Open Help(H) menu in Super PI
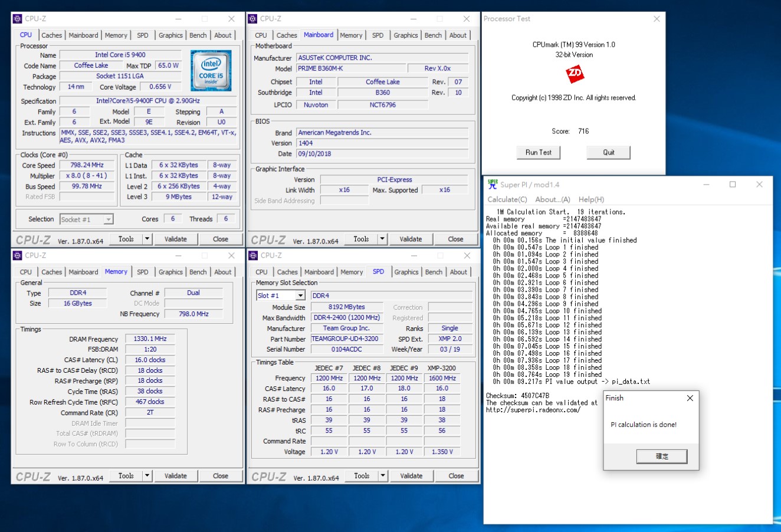781x532 pixels. pyautogui.click(x=591, y=199)
